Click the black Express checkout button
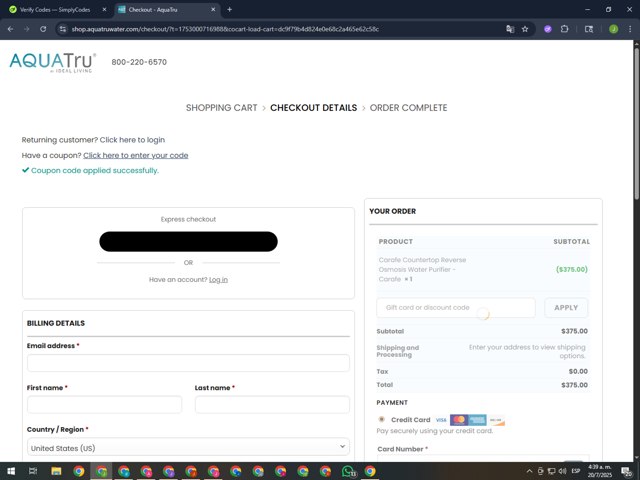The height and width of the screenshot is (480, 640). [188, 242]
